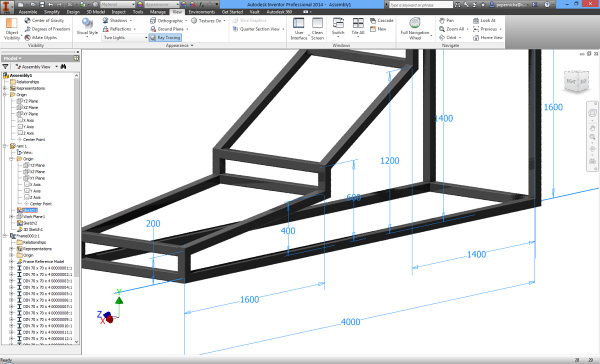Expand the Appearance panel title

point(179,46)
